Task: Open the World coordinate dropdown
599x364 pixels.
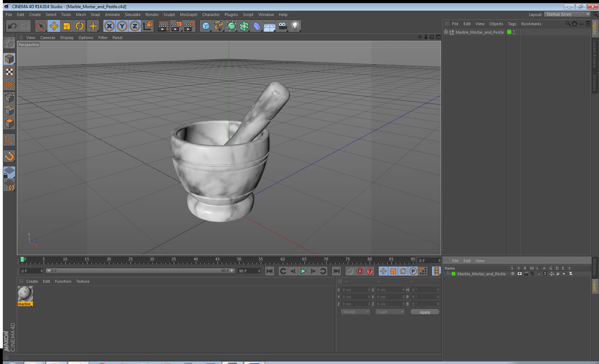Action: [356, 312]
